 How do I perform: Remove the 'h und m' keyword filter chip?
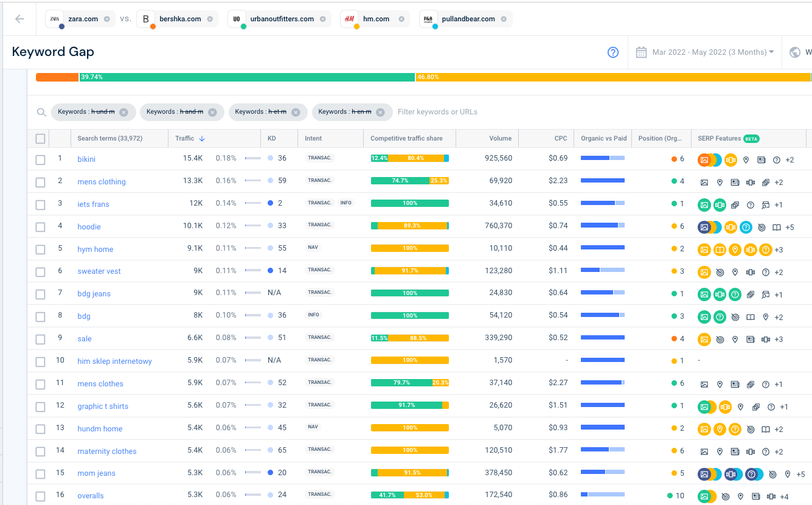tap(123, 112)
